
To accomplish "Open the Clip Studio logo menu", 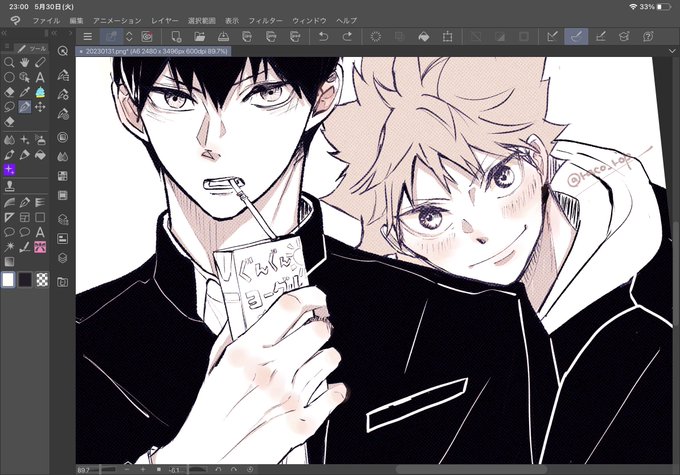I will click(15, 20).
